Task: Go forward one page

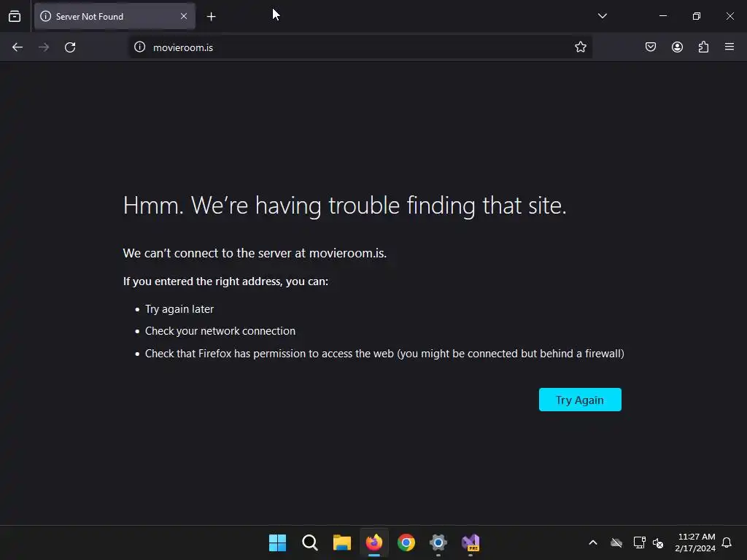Action: (44, 47)
